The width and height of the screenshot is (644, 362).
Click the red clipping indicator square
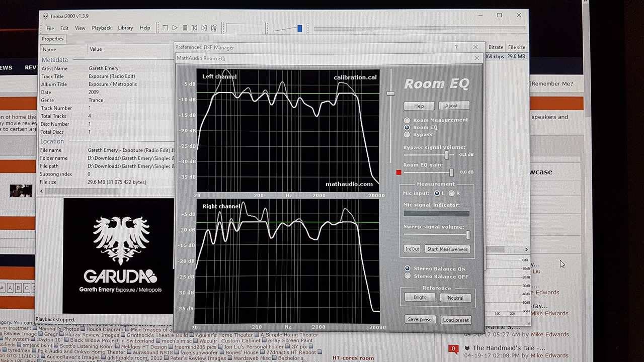click(399, 172)
